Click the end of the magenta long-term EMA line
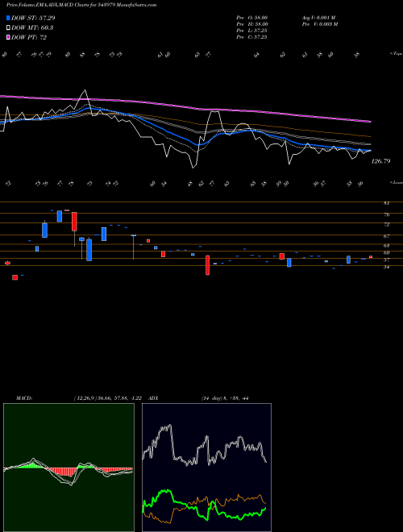 tap(370, 121)
